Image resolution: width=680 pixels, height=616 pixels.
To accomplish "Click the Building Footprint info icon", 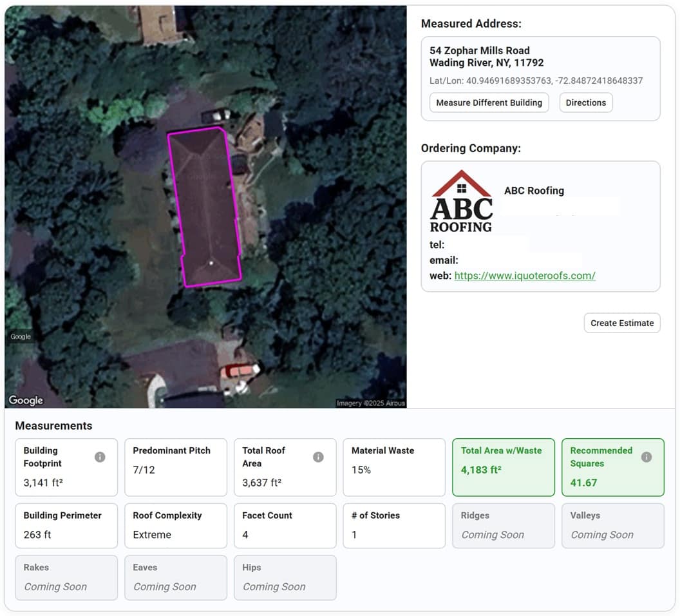I will (x=100, y=457).
